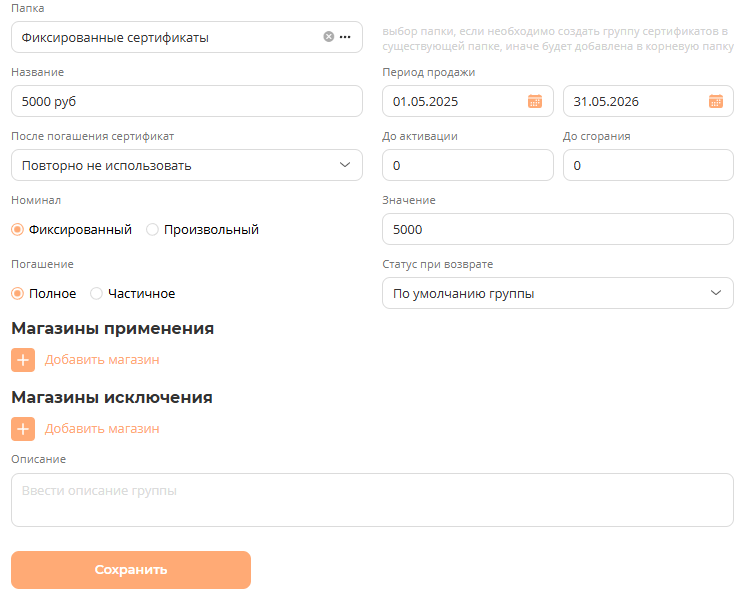Select the Фиксированный nominal radio button
This screenshot has width=746, height=598.
(18, 229)
